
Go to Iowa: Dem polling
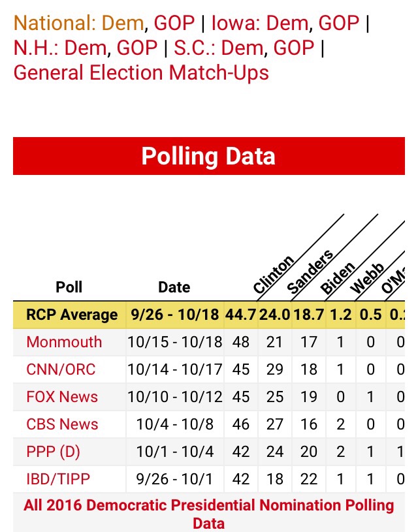click(x=261, y=23)
